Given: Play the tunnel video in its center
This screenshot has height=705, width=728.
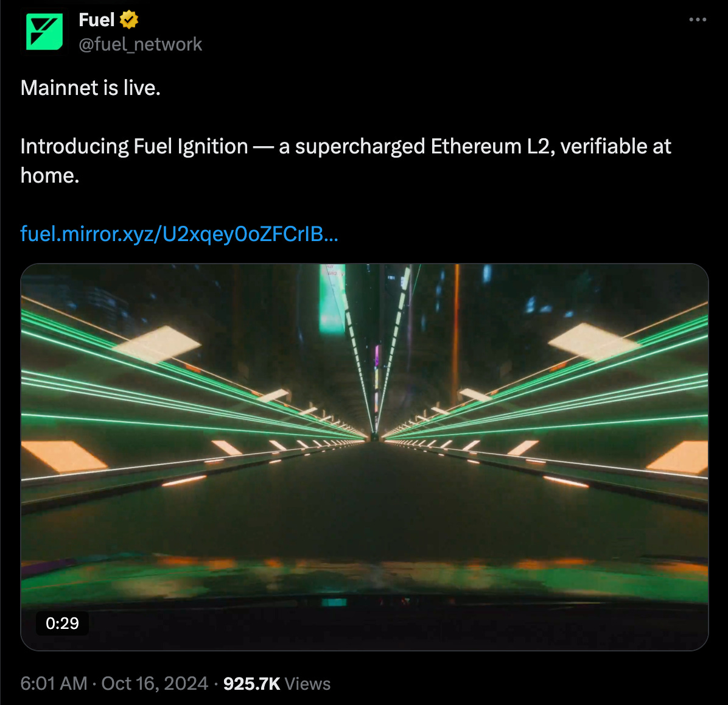Looking at the screenshot, I should click(365, 457).
